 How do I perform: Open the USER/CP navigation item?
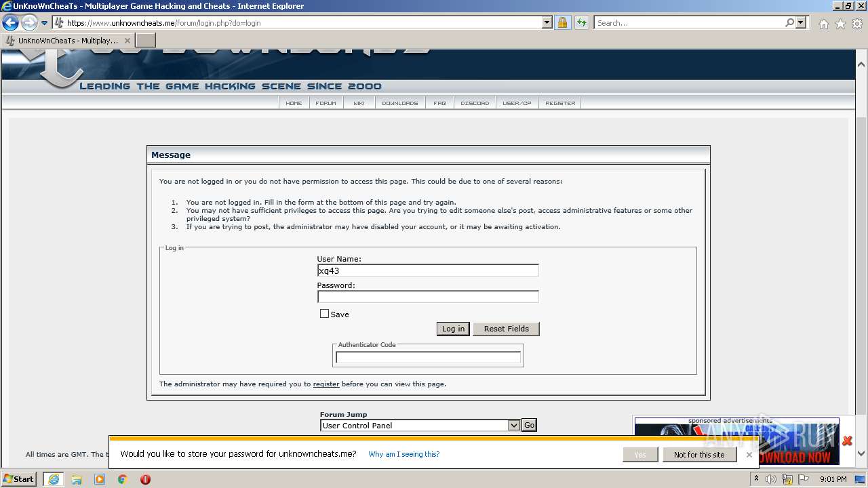coord(517,103)
